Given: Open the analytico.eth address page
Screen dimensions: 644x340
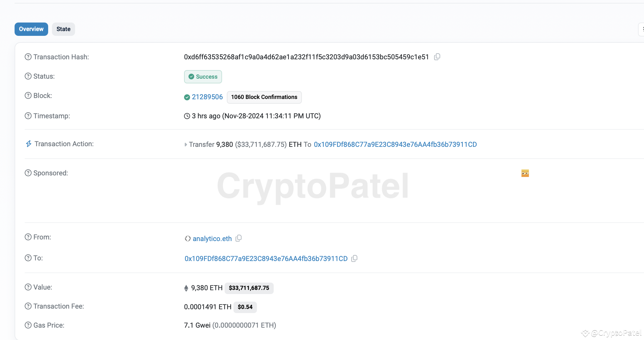Looking at the screenshot, I should [212, 238].
